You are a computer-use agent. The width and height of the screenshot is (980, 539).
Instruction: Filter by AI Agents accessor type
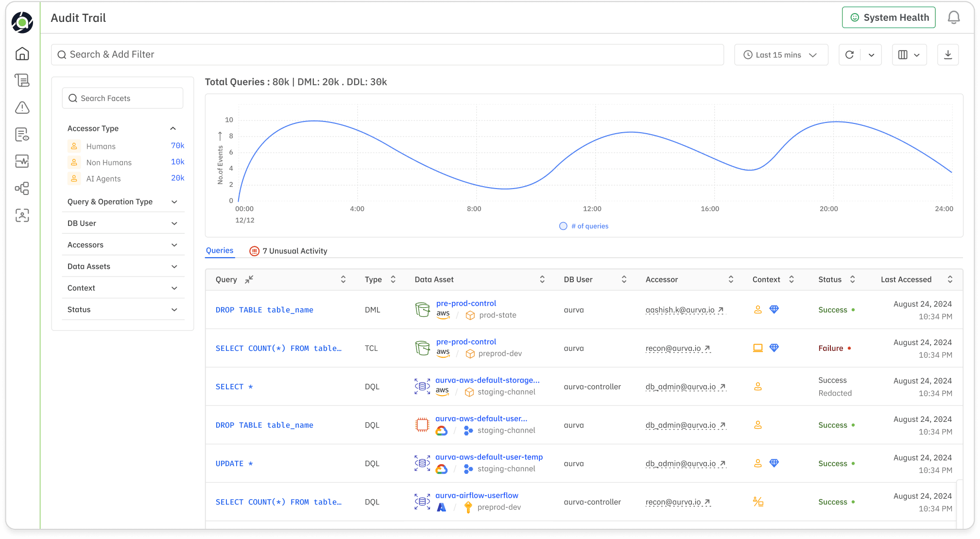pos(103,179)
